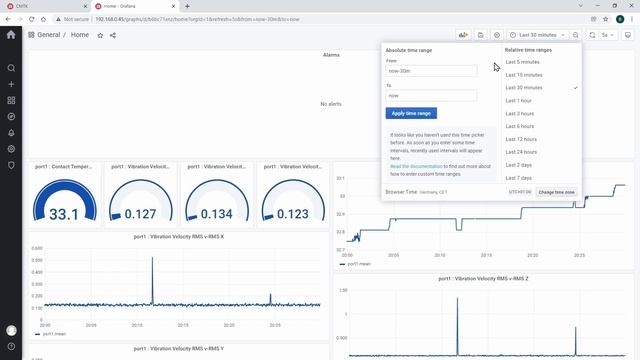Click General breadcrumb link
Image resolution: width=640 pixels, height=360 pixels.
[49, 35]
